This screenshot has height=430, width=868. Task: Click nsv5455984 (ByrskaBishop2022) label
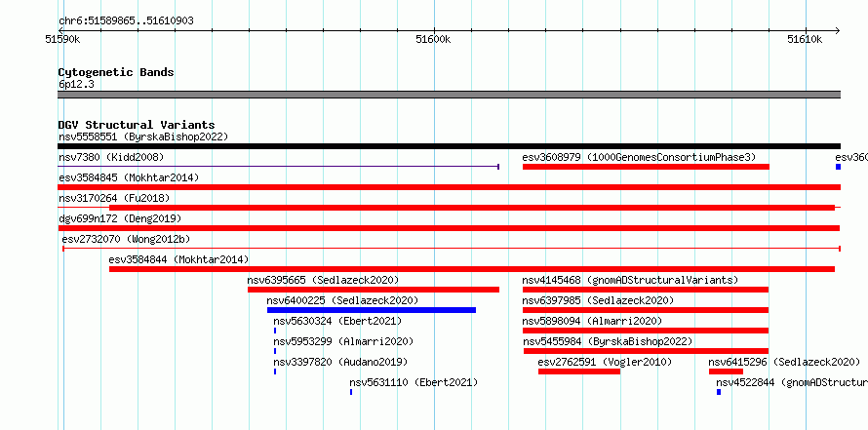[608, 341]
